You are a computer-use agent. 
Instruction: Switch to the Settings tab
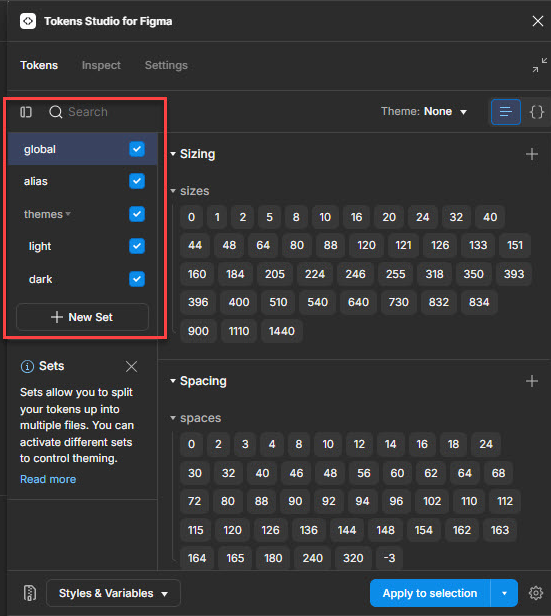(x=166, y=65)
